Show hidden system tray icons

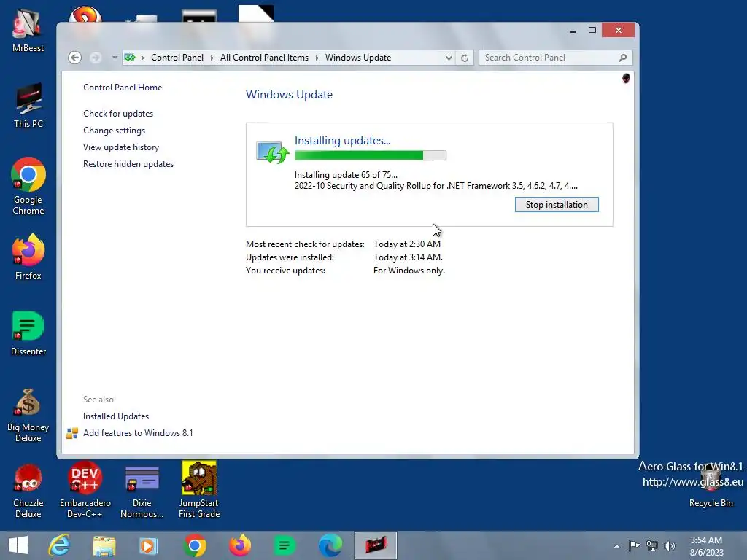(x=616, y=546)
